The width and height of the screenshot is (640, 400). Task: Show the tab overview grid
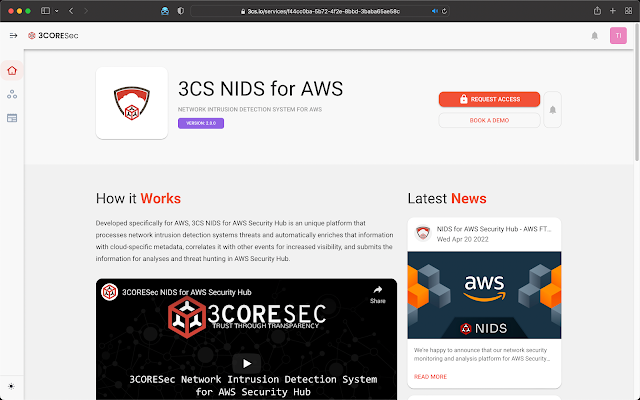(x=628, y=11)
